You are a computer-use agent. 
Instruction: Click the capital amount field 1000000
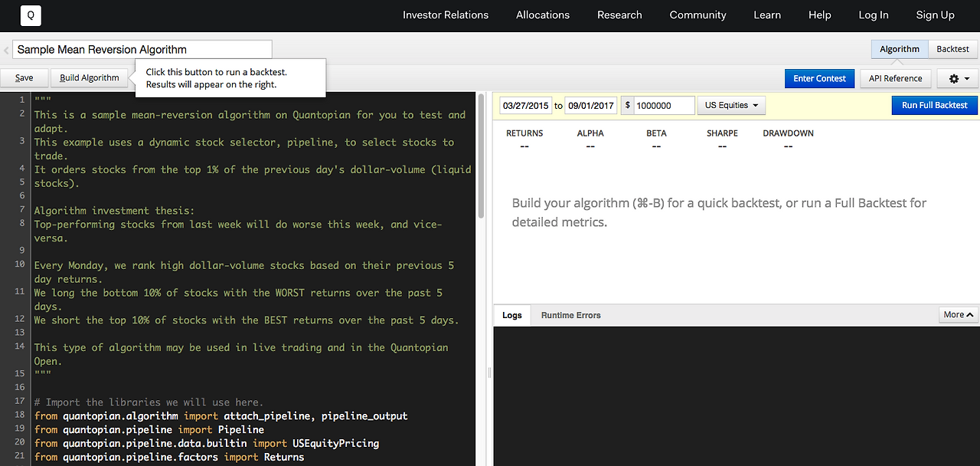[664, 106]
